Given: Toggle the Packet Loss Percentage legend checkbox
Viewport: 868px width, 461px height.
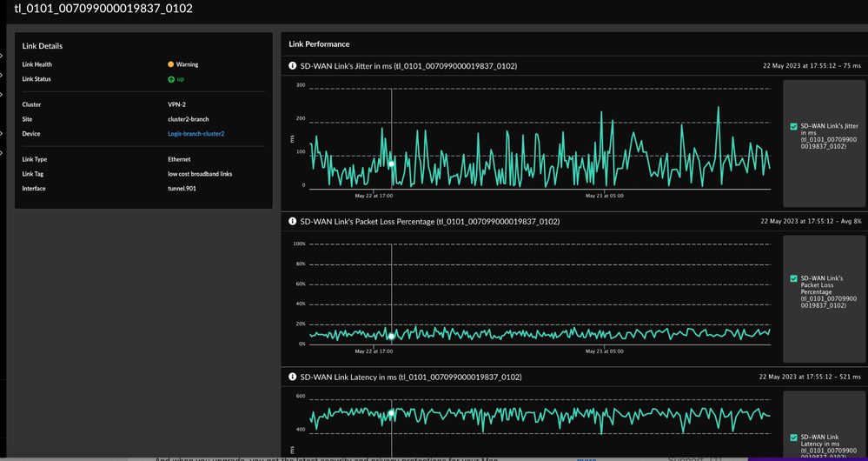Looking at the screenshot, I should point(793,278).
